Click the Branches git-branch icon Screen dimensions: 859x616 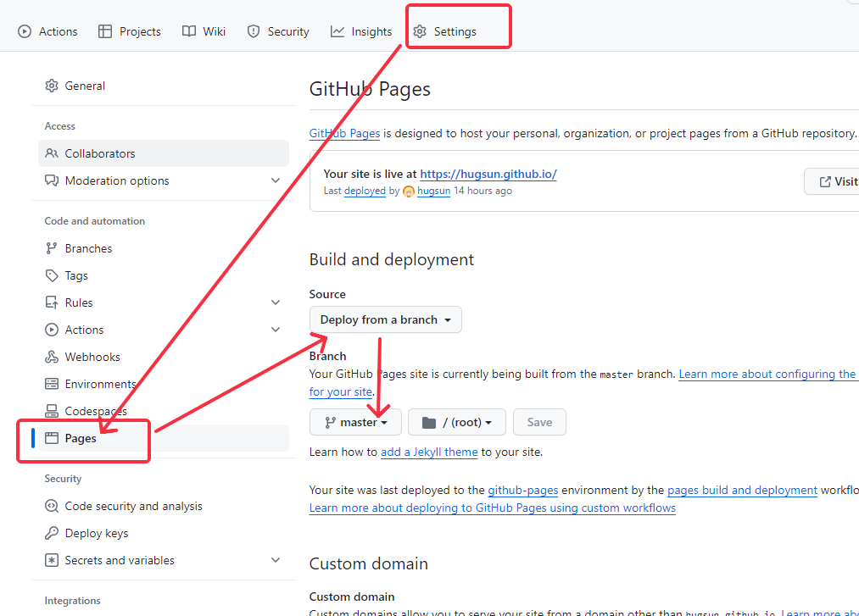52,248
